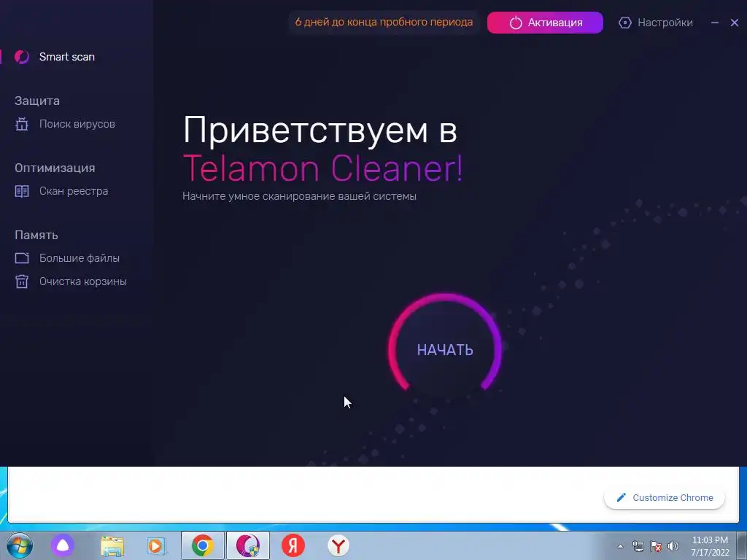Switch to Google Chrome in the taskbar
747x560 pixels.
pos(203,545)
